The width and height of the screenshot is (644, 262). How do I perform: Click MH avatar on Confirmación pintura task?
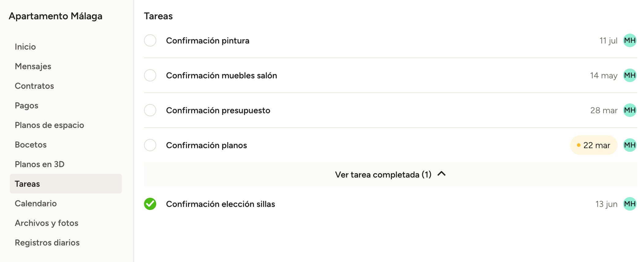click(x=630, y=40)
